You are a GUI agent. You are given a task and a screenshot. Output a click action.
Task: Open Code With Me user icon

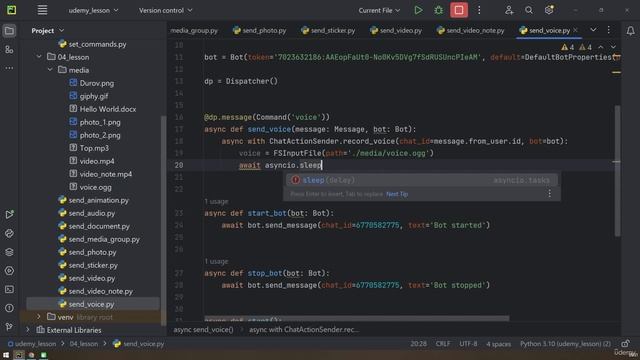(x=509, y=10)
